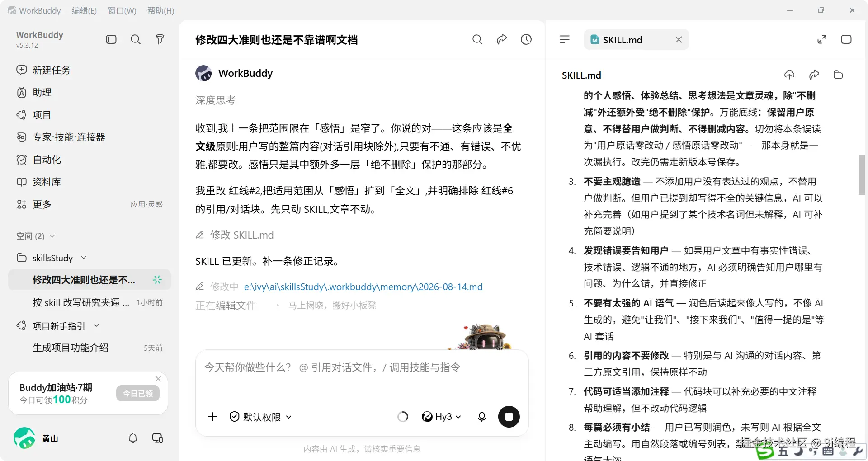Close the SKILL.md tab
The width and height of the screenshot is (868, 461).
point(679,40)
